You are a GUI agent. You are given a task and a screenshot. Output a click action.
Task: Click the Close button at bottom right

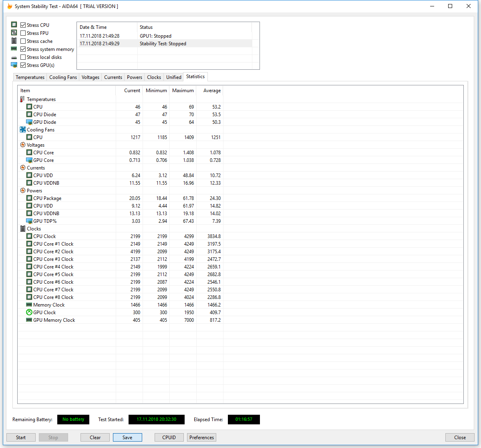pos(460,437)
